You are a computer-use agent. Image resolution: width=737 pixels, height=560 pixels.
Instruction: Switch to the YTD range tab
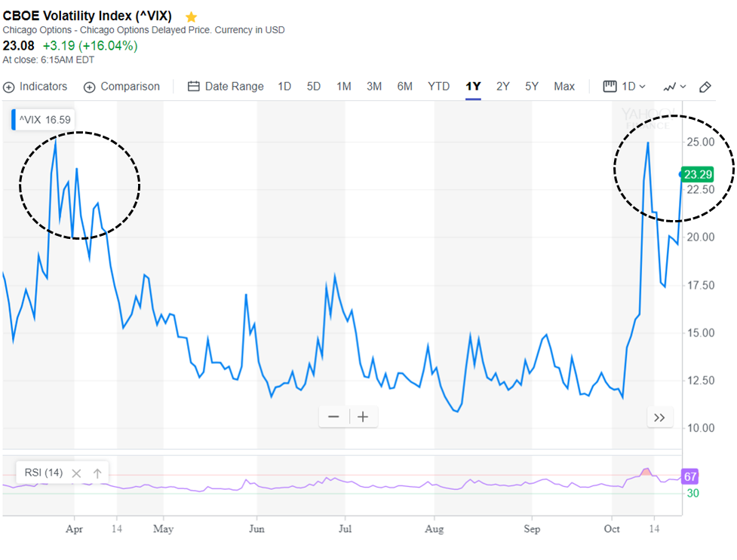[x=438, y=86]
